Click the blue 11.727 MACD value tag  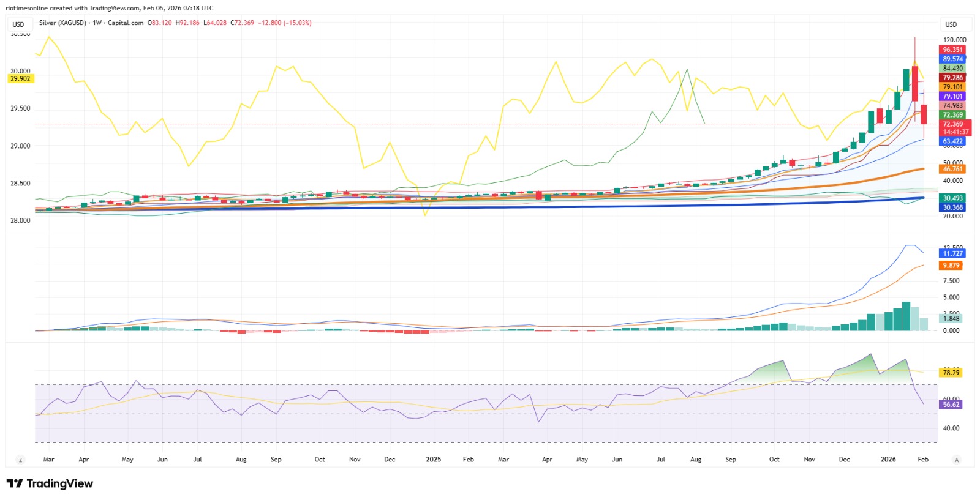pos(952,253)
